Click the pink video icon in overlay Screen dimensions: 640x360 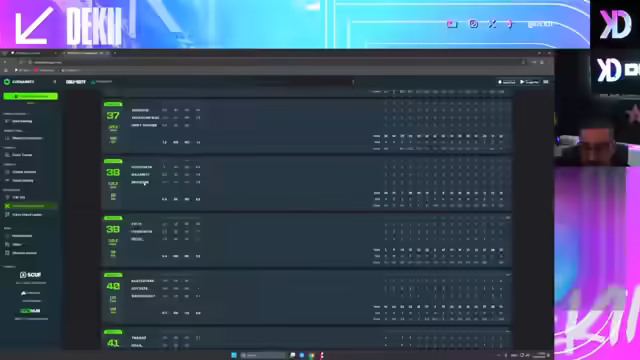click(x=452, y=24)
